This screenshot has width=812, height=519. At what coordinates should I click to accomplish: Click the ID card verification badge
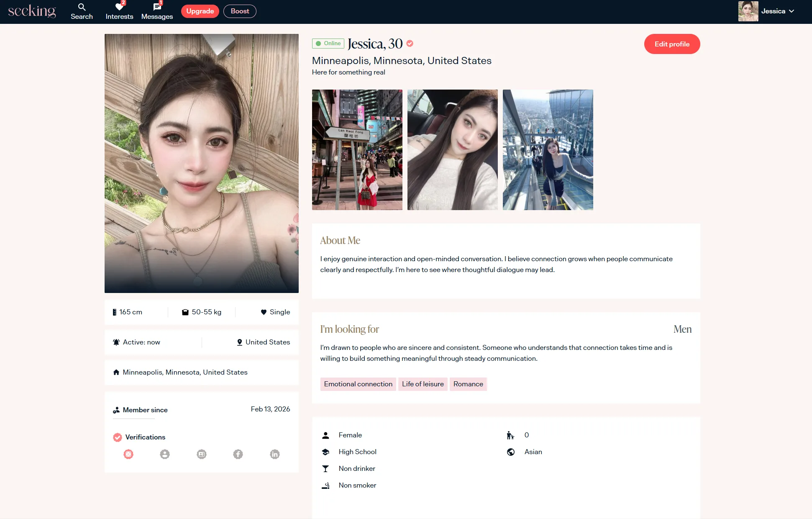[x=202, y=454]
